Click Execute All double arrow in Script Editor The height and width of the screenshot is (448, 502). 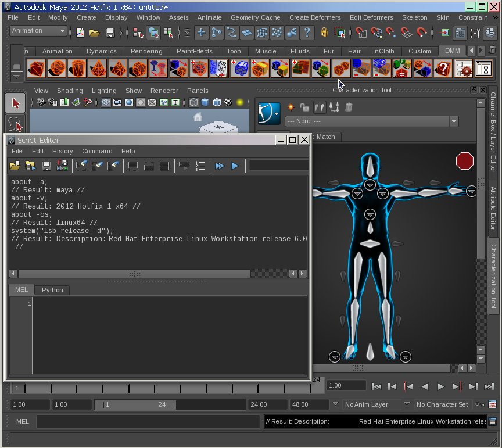tap(220, 166)
